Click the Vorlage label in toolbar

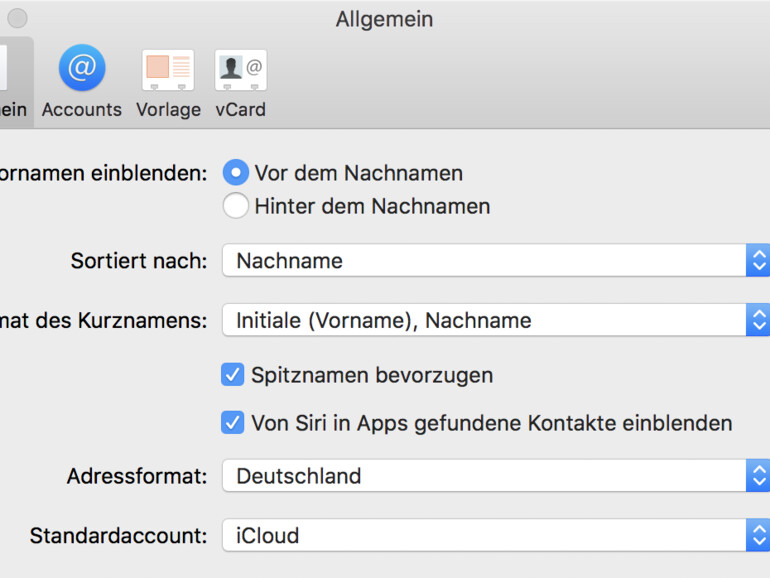(x=168, y=110)
